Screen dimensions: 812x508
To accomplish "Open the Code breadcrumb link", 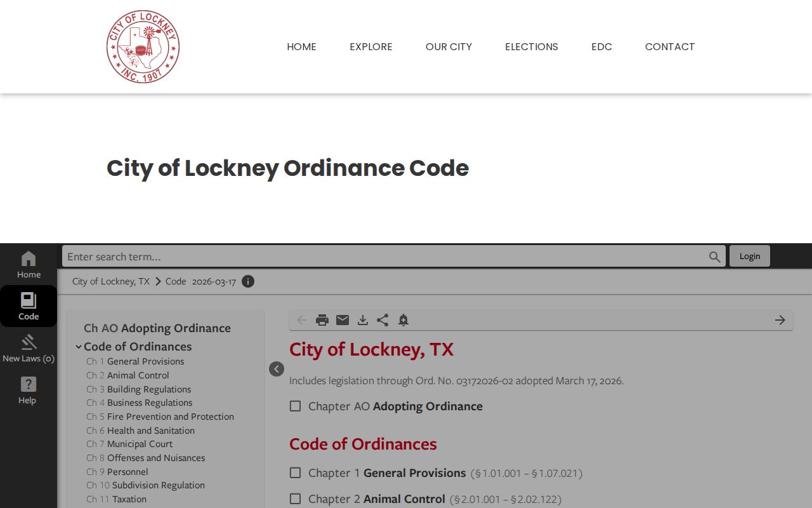I will coord(176,281).
